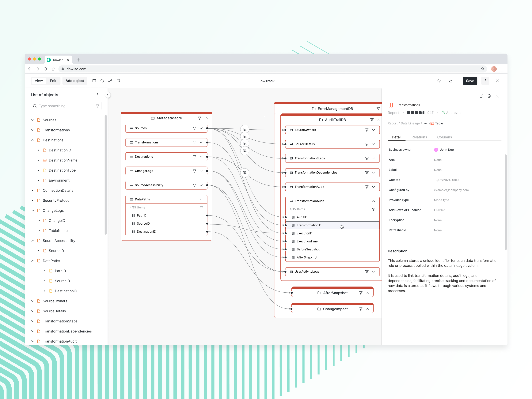This screenshot has height=399, width=532.
Task: Click the star favorite icon near Save button
Action: point(439,81)
